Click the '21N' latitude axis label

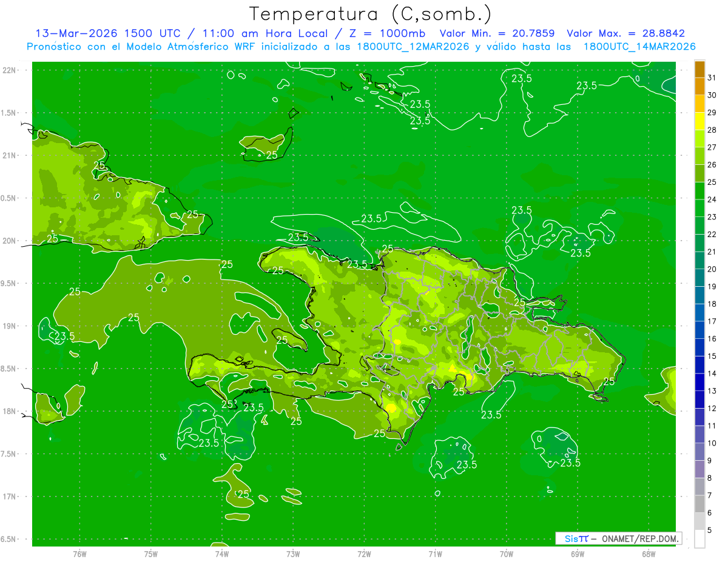(x=10, y=155)
